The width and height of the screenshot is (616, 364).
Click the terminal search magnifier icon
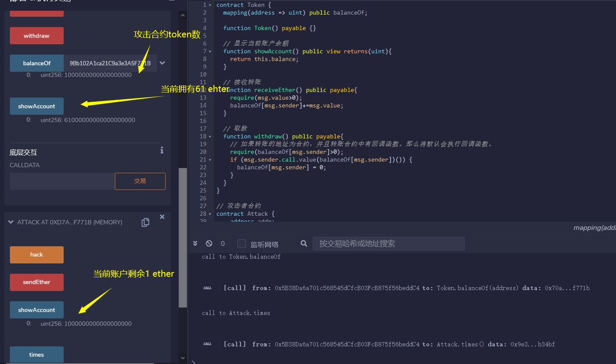click(304, 244)
